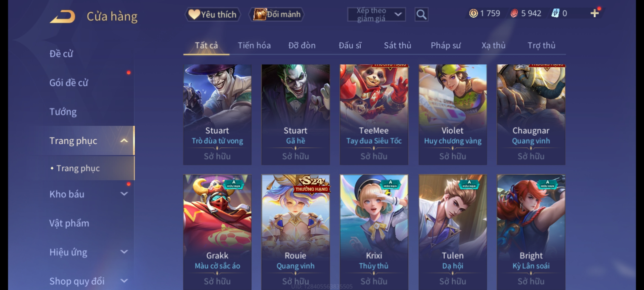This screenshot has height=290, width=644.
Task: Click the blue voucher currency icon
Action: [x=555, y=13]
